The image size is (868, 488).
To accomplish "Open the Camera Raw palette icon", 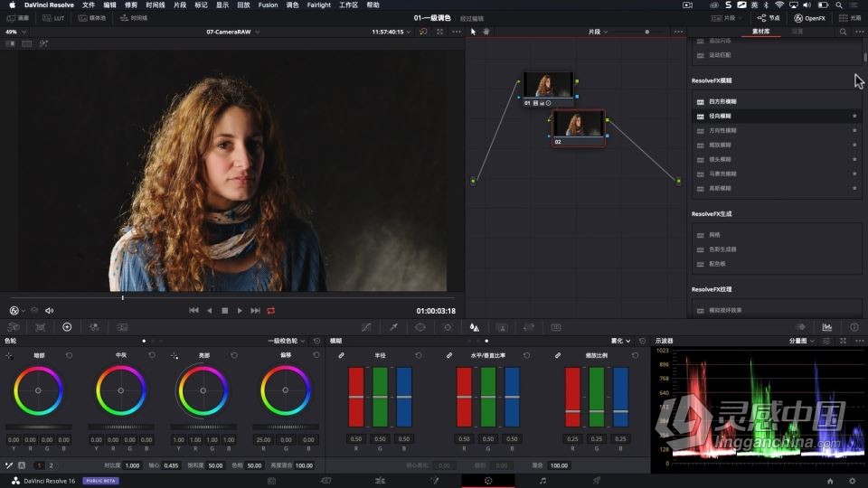I will coord(14,327).
